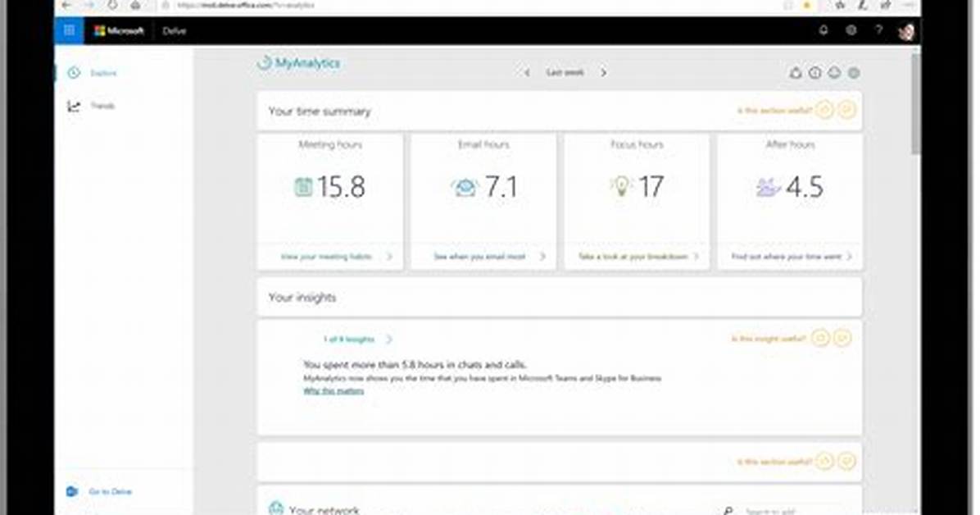Open View your meeting habits link

point(326,257)
